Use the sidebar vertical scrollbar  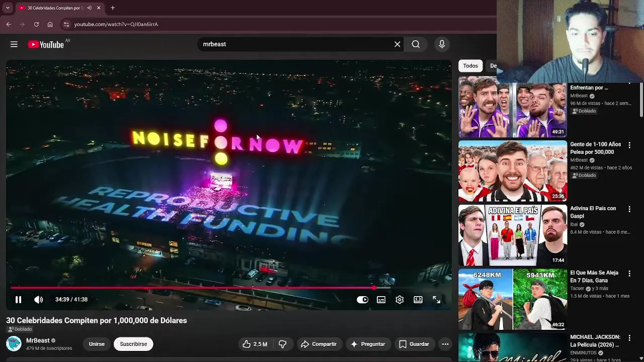click(641, 101)
